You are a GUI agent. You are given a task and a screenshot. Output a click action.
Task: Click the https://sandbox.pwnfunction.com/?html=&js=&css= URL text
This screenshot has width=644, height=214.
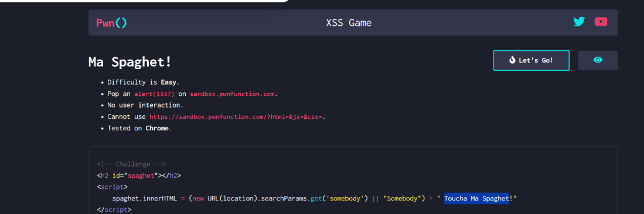pos(236,117)
